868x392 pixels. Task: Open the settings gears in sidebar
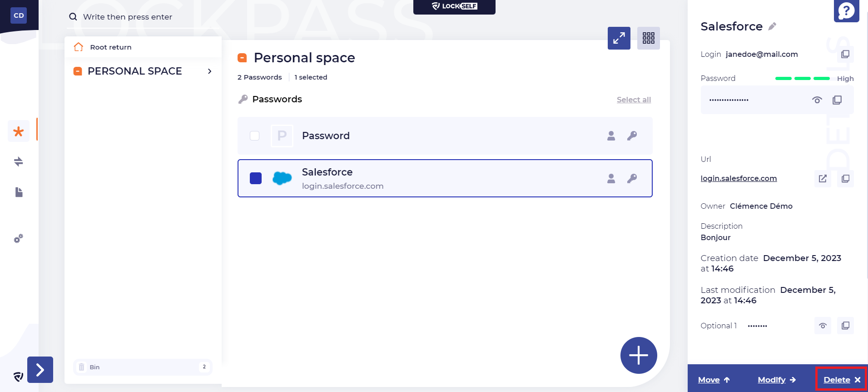coord(18,239)
